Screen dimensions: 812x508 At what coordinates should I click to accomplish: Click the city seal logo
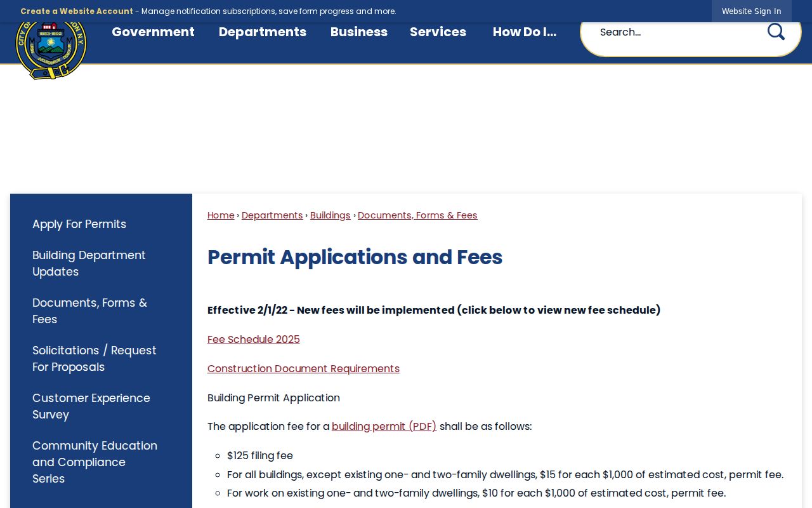pos(51,50)
